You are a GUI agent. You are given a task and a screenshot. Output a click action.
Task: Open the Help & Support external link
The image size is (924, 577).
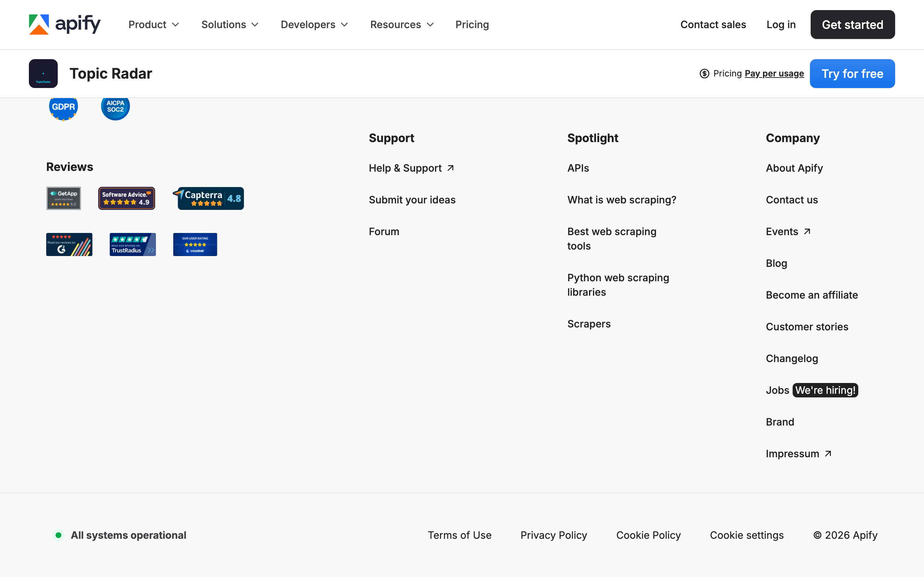[x=411, y=168]
